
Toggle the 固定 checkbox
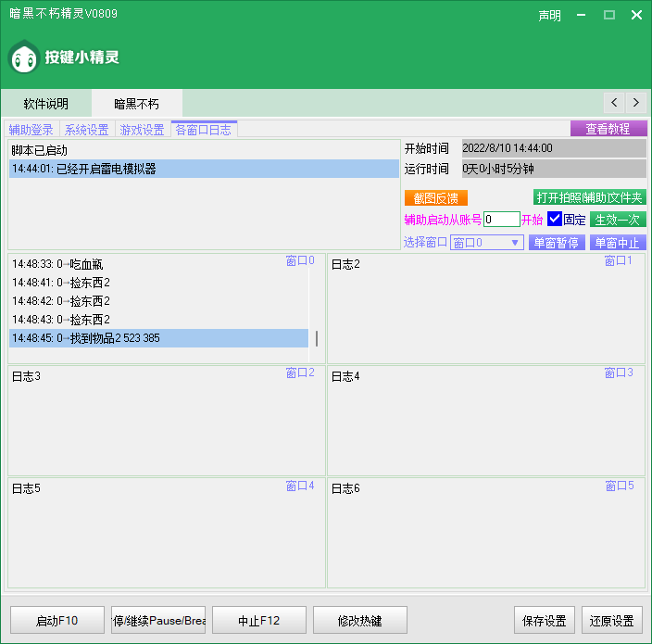(x=555, y=220)
